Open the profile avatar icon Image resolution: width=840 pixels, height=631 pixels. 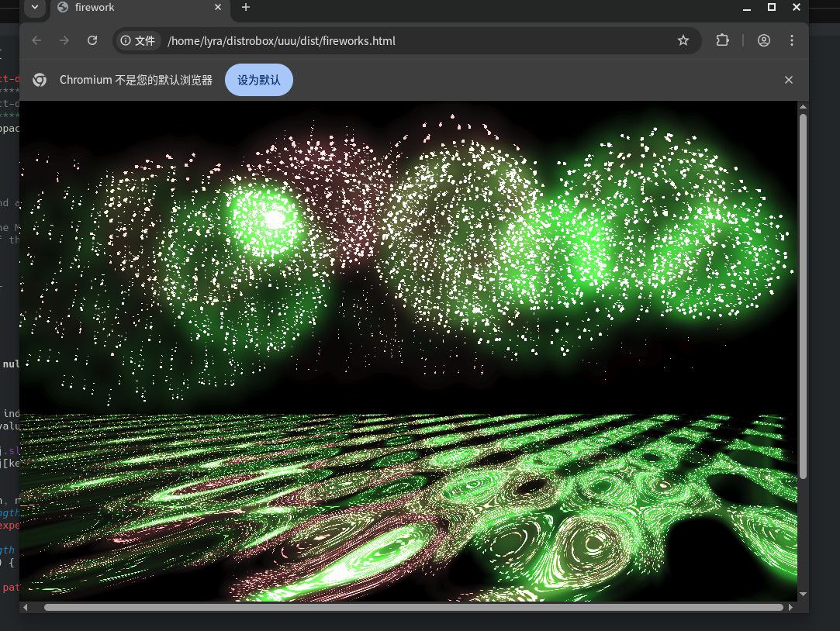pos(763,40)
